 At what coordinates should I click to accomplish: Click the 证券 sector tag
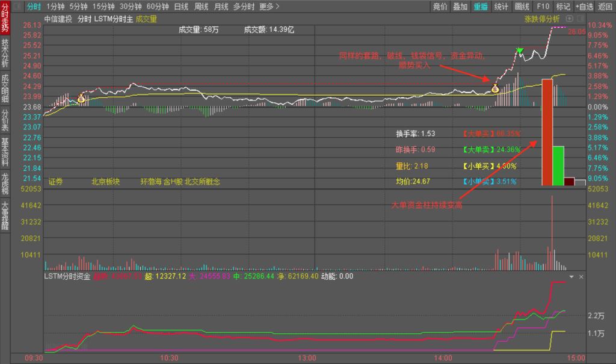click(x=56, y=181)
